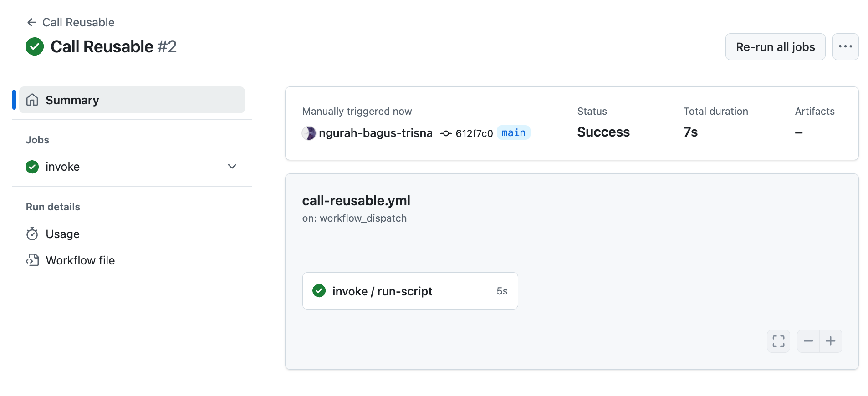Open the main branch link
Screen dimensions: 868x396
[513, 133]
